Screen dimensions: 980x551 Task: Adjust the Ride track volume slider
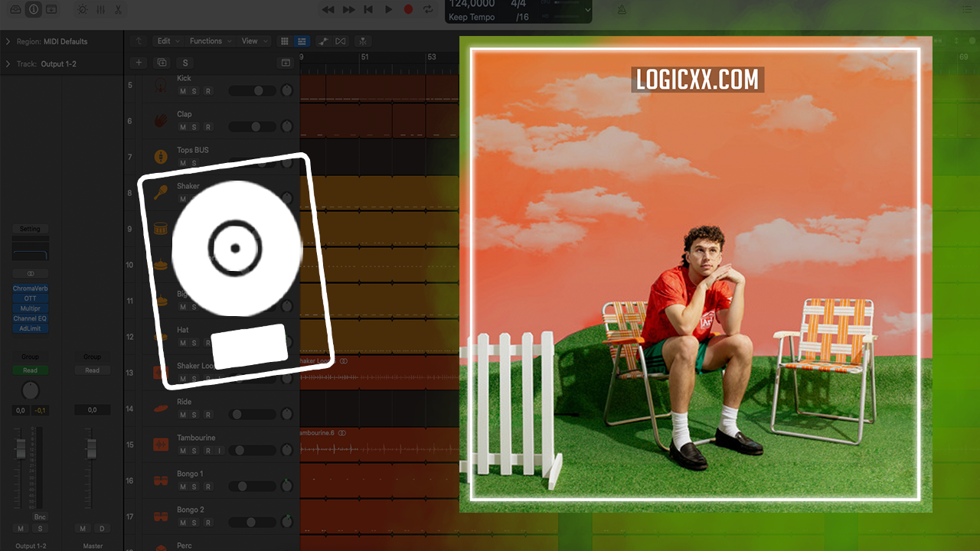pos(252,415)
